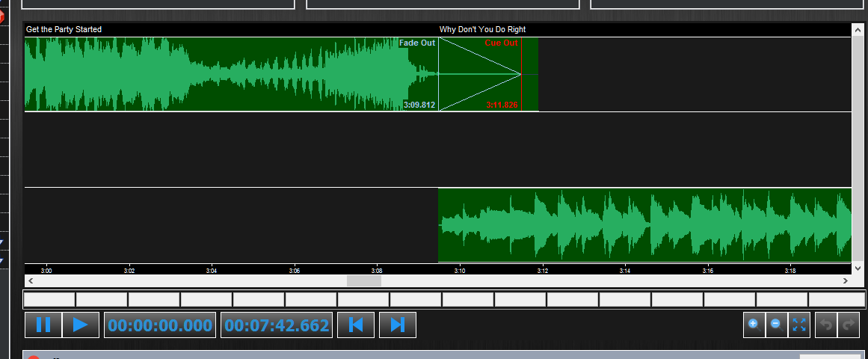868x359 pixels.
Task: Jump to the start of the mix
Action: (x=357, y=325)
